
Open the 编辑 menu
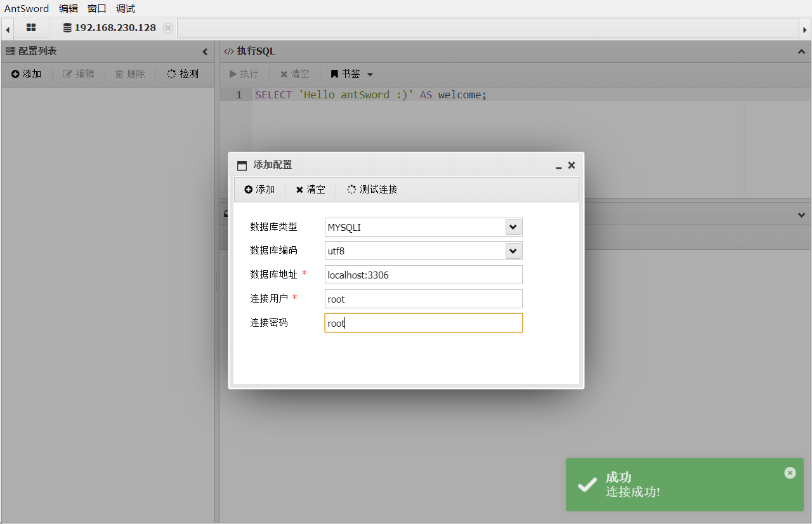69,9
